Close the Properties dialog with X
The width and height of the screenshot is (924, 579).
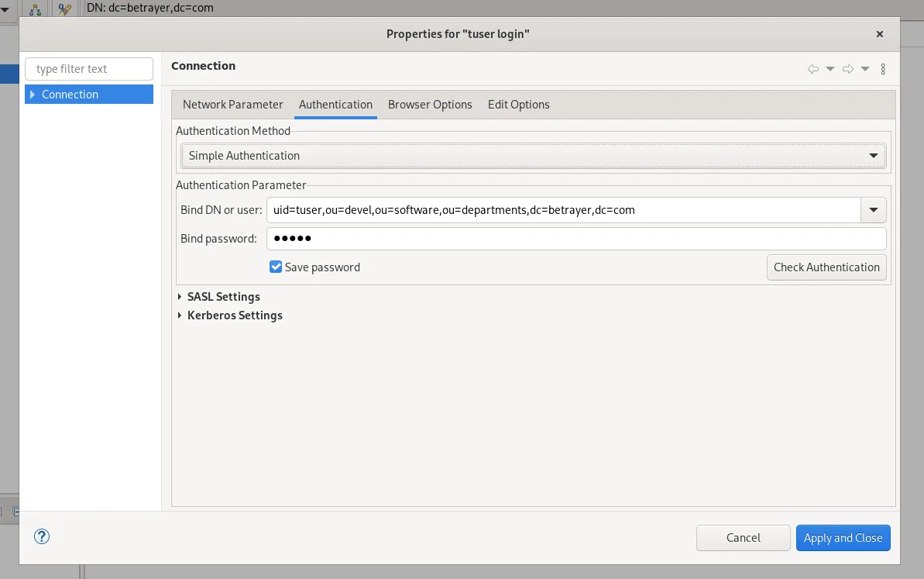coord(879,34)
